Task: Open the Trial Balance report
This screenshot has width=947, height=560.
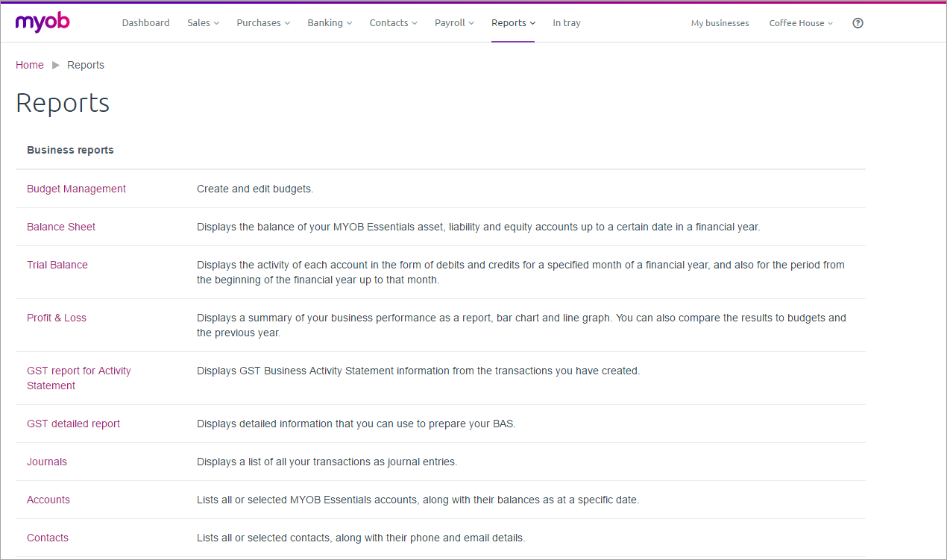Action: coord(57,265)
